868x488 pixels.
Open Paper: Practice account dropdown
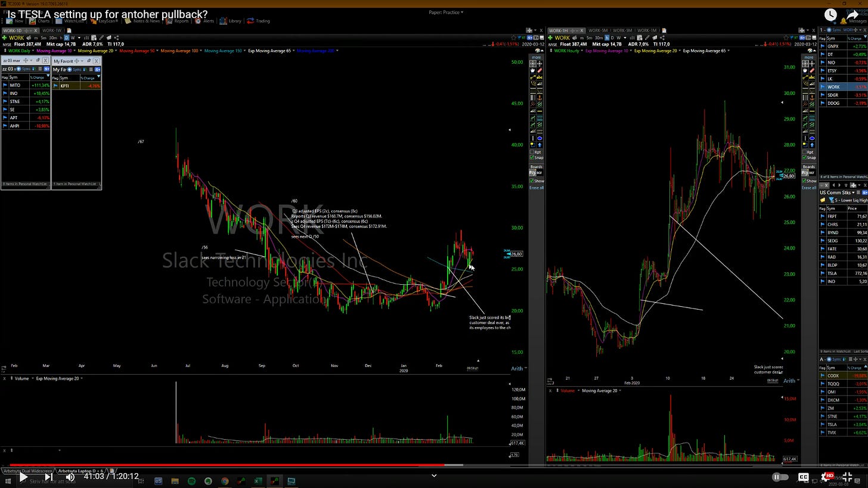point(446,12)
